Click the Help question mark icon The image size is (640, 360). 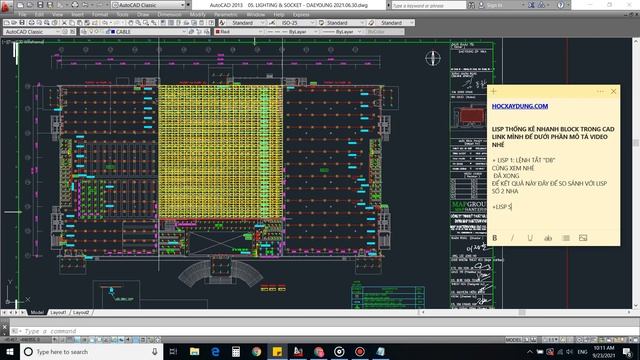(x=560, y=5)
